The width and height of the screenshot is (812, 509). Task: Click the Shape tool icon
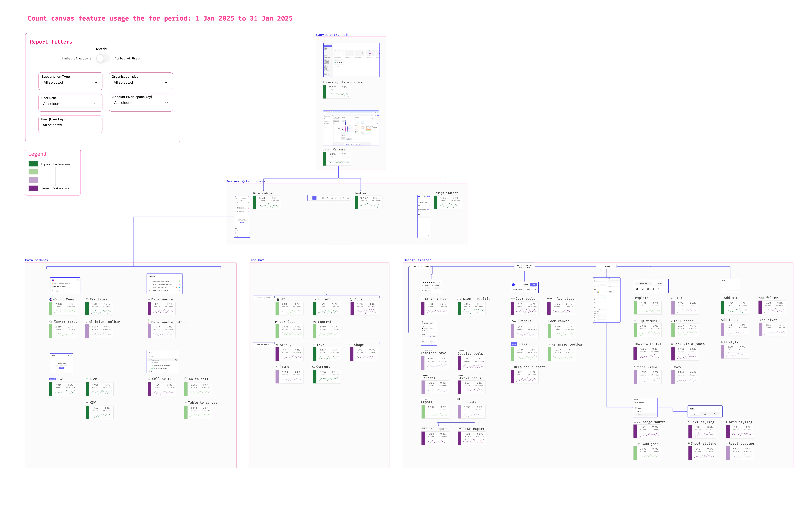[351, 345]
